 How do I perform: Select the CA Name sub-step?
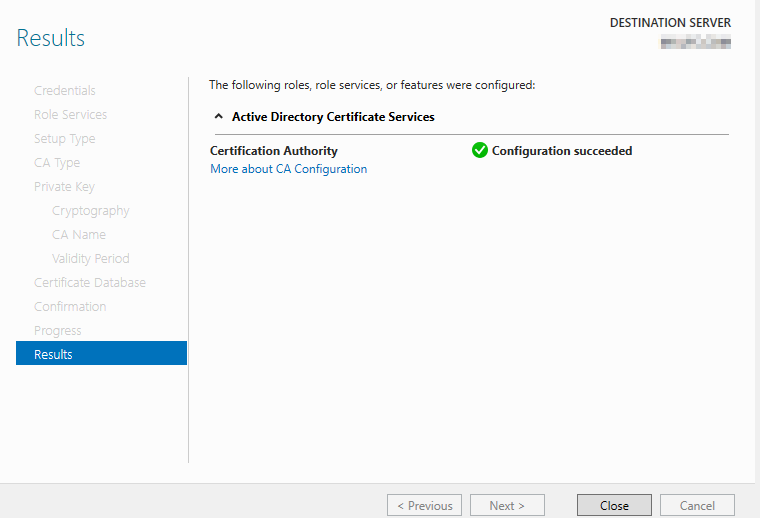click(x=79, y=235)
